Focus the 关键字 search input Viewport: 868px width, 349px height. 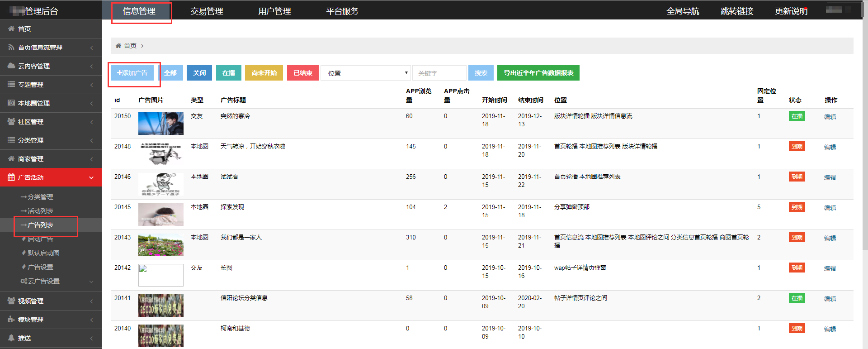(x=439, y=73)
